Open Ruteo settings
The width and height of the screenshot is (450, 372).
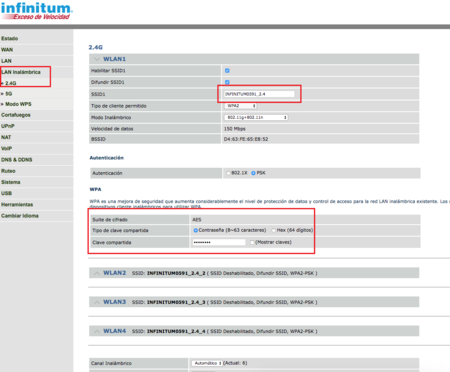coord(8,171)
